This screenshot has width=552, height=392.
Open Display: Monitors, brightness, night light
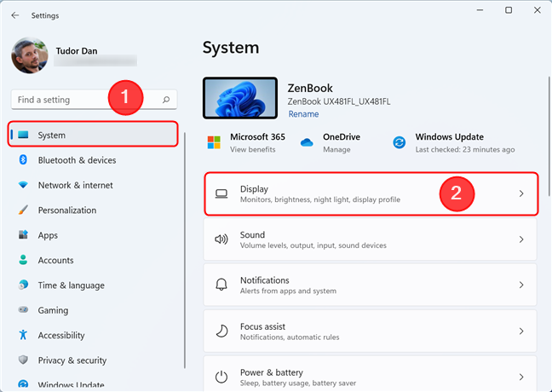pyautogui.click(x=371, y=193)
